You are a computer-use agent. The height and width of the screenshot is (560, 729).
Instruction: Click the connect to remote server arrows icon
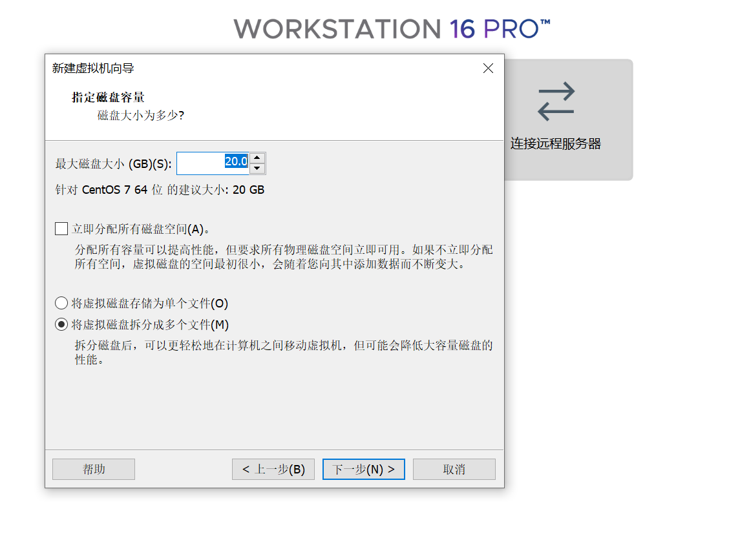tap(556, 101)
